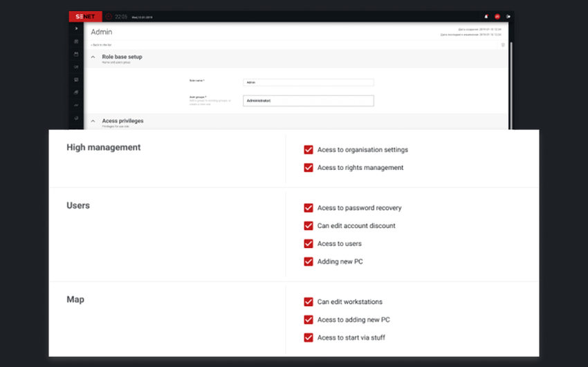Click the red clock icon in top bar
The height and width of the screenshot is (367, 588).
coord(109,16)
